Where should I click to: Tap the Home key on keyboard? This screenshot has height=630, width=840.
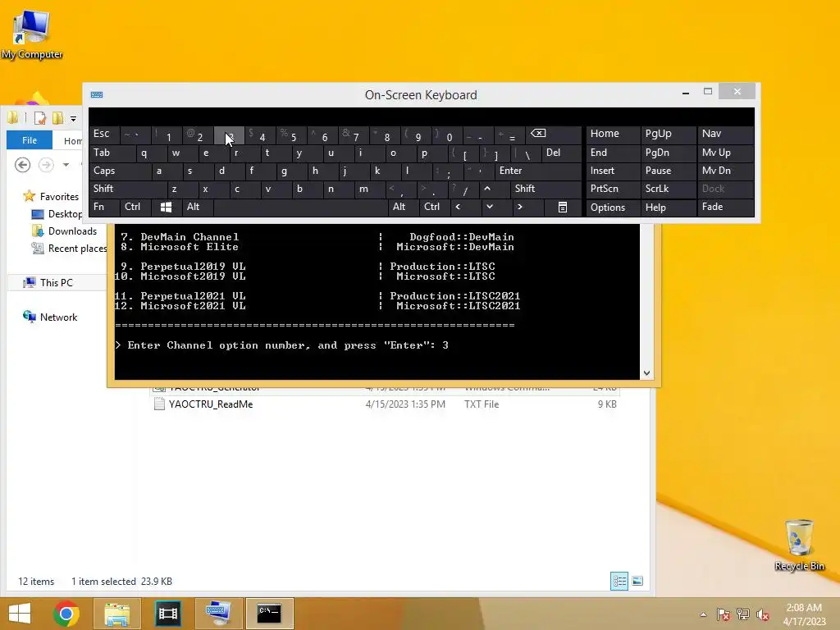613,135
